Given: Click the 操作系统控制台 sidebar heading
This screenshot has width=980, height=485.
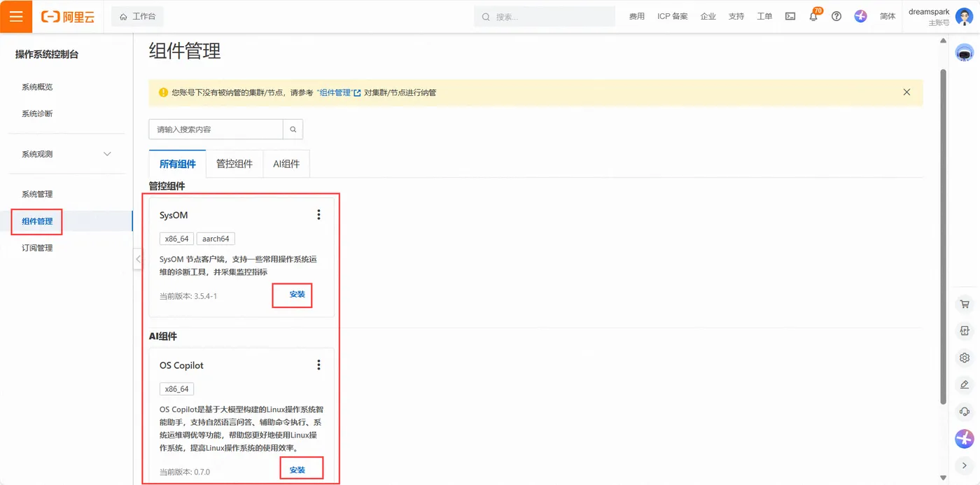Looking at the screenshot, I should [x=47, y=54].
